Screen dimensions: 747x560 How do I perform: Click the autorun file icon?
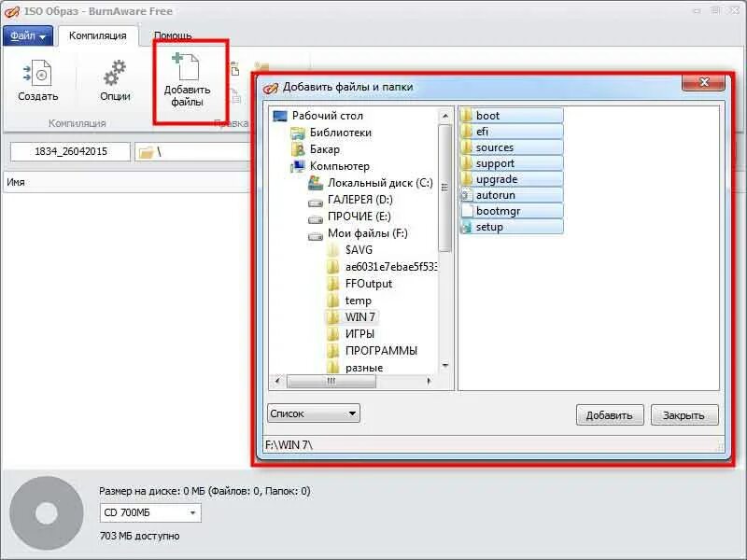pos(467,195)
